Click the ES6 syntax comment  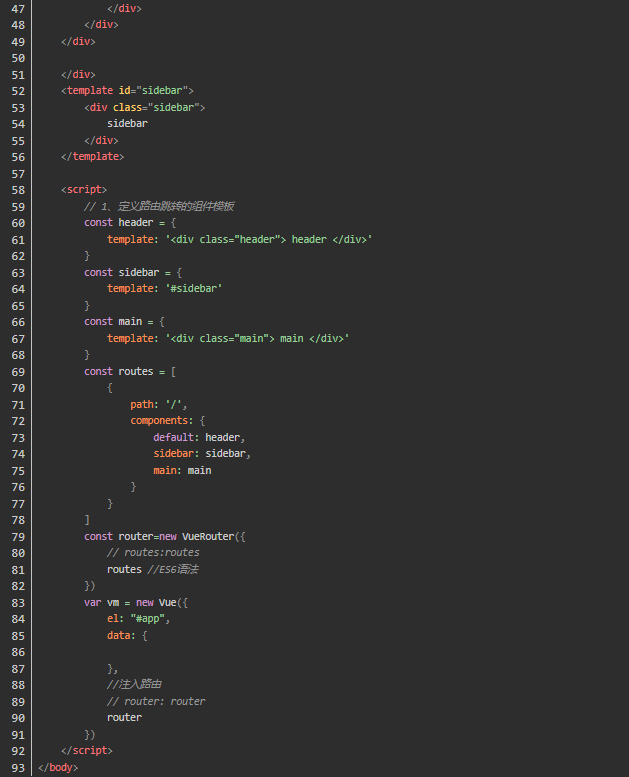174,569
